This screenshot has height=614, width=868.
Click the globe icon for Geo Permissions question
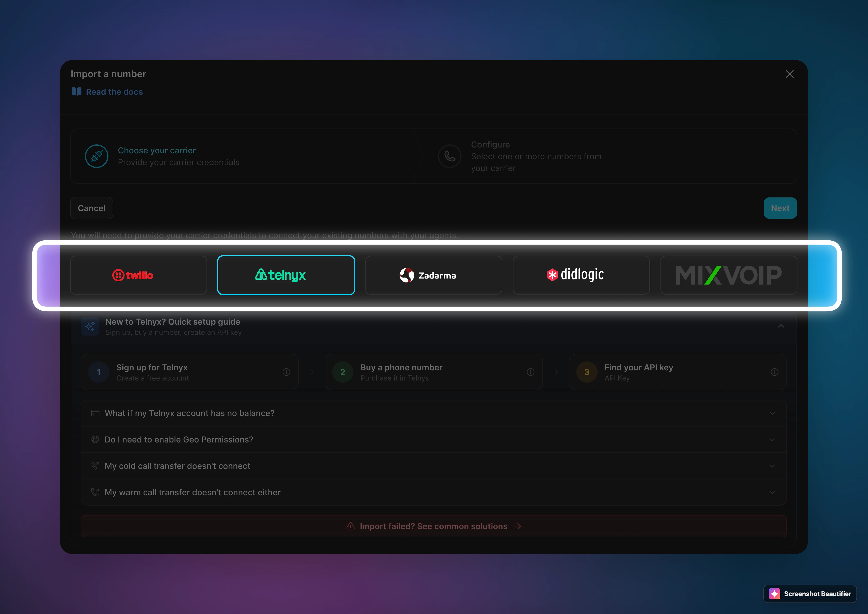95,440
